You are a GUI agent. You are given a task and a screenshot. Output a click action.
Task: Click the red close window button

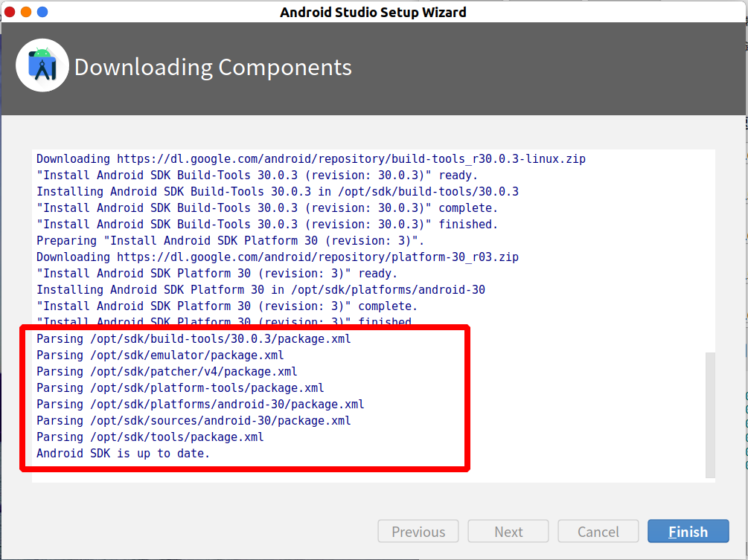coord(10,12)
